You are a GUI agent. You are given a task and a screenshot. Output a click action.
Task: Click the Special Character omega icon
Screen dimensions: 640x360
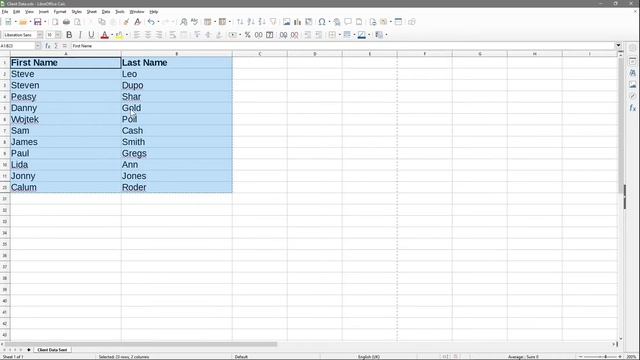click(322, 22)
